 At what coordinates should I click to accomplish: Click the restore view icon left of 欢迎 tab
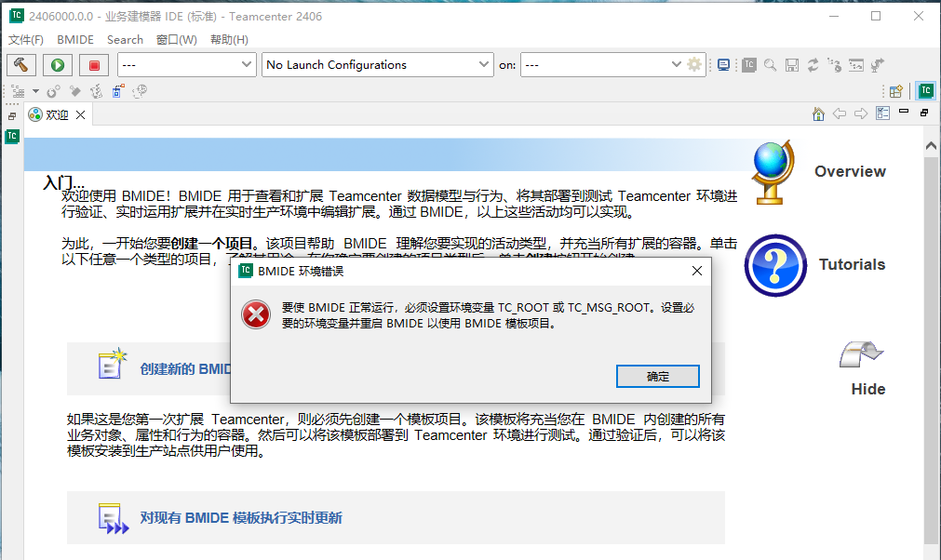(x=12, y=116)
